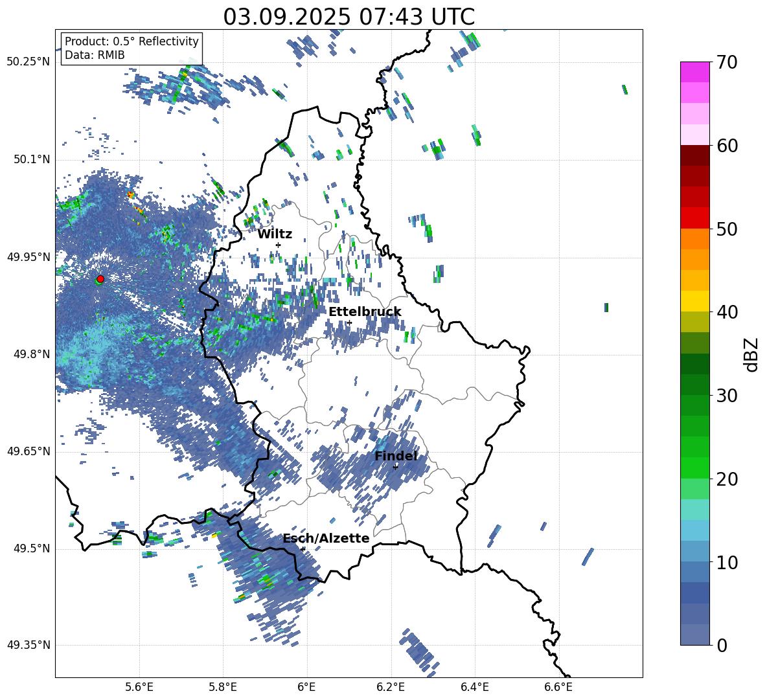Click the 6.2°E longitude label

(x=391, y=687)
